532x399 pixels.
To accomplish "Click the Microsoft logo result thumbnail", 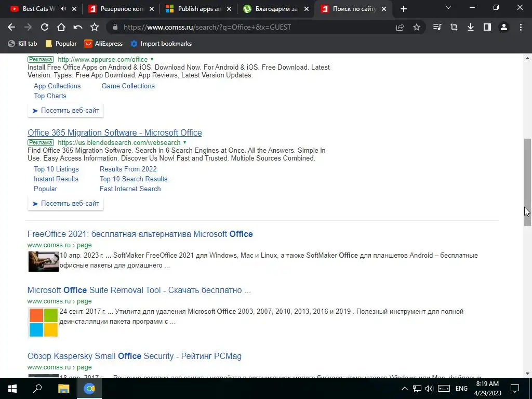I will [44, 322].
